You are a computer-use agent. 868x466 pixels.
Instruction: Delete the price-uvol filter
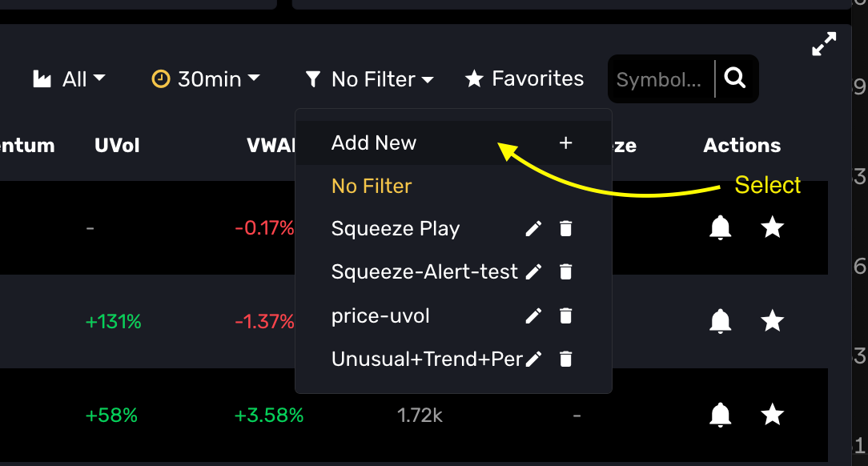coord(565,315)
